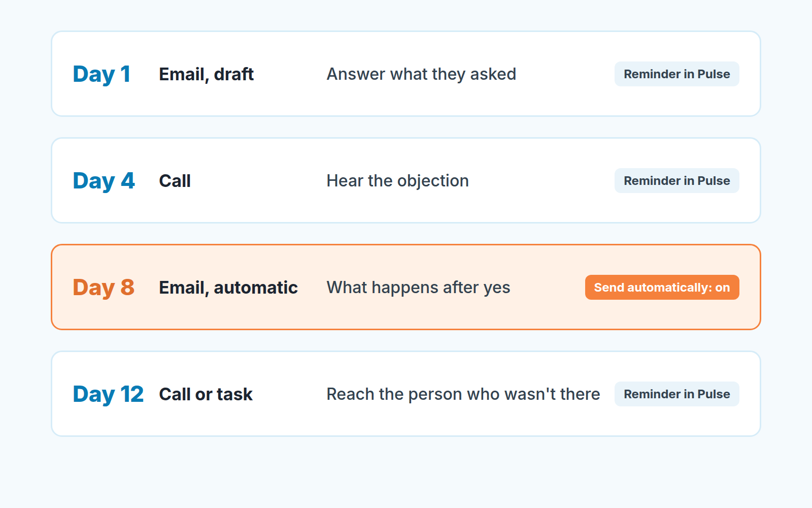The width and height of the screenshot is (812, 508).
Task: Click the 'Call' label in Day 4 row
Action: coord(175,181)
